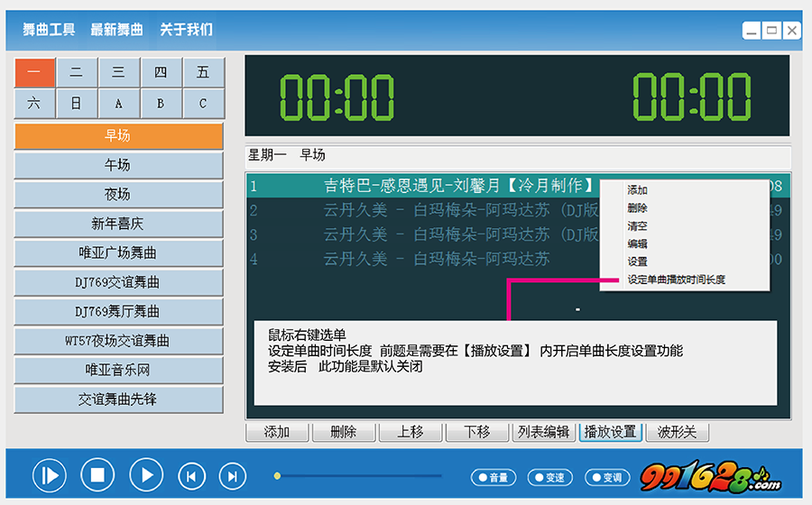The image size is (812, 505).
Task: Open the 舞曲工具 menu
Action: coord(49,30)
